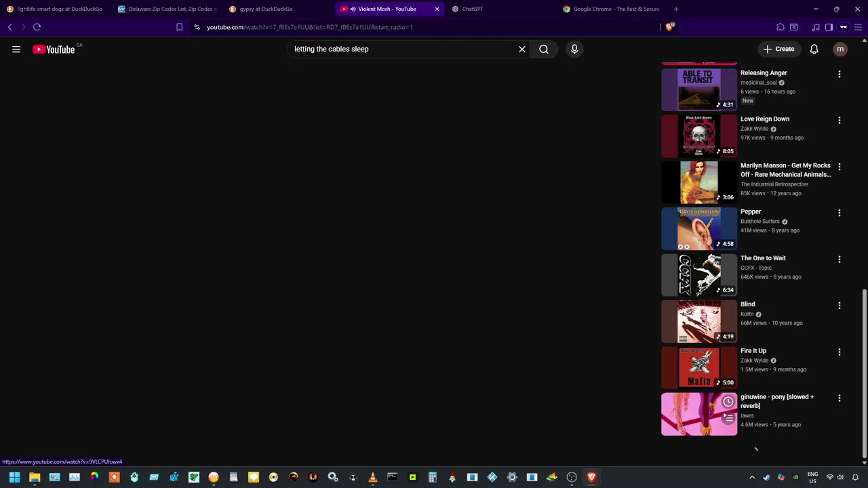Open the browser playlist music note icon
The image size is (868, 488).
point(816,27)
